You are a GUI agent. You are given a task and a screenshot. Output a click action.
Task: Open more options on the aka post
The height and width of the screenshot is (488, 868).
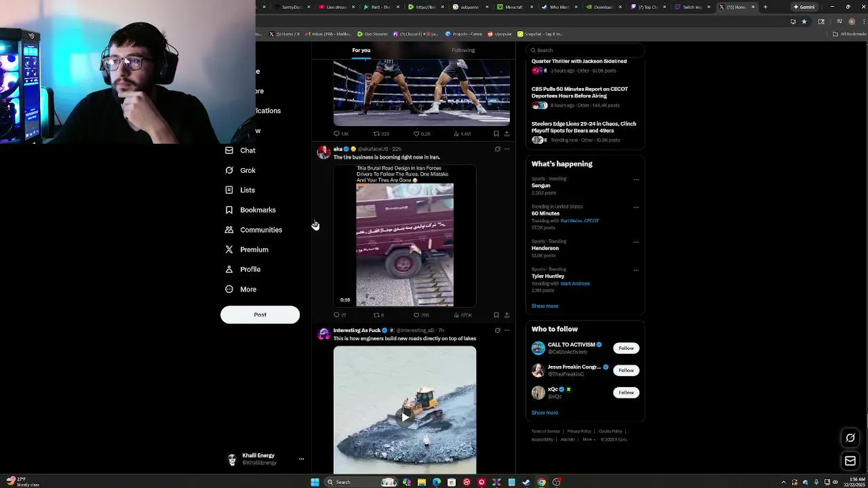[507, 149]
